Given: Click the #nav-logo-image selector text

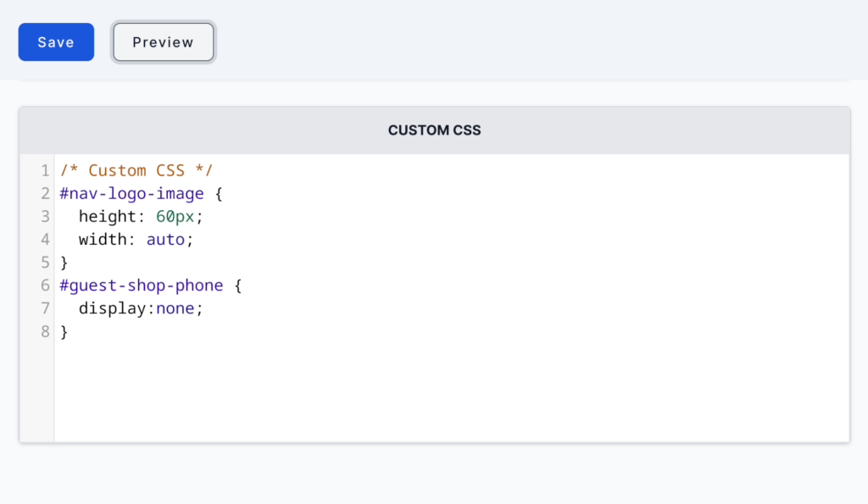Looking at the screenshot, I should coord(131,193).
